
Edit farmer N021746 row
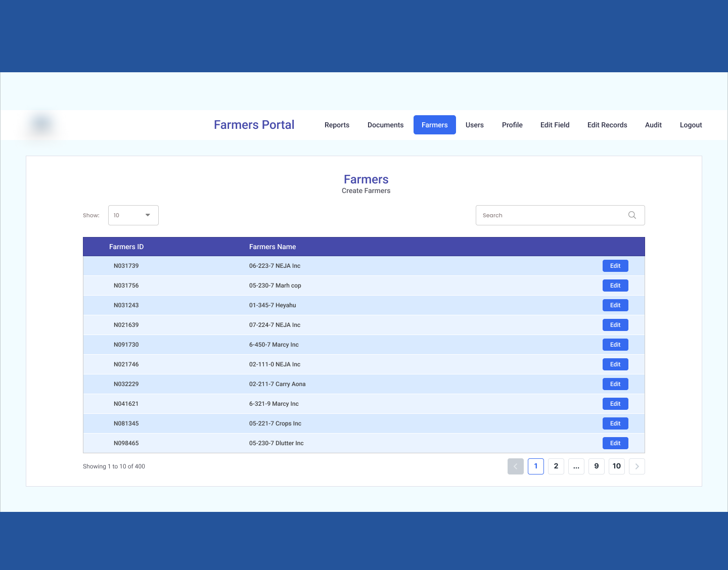(x=615, y=364)
